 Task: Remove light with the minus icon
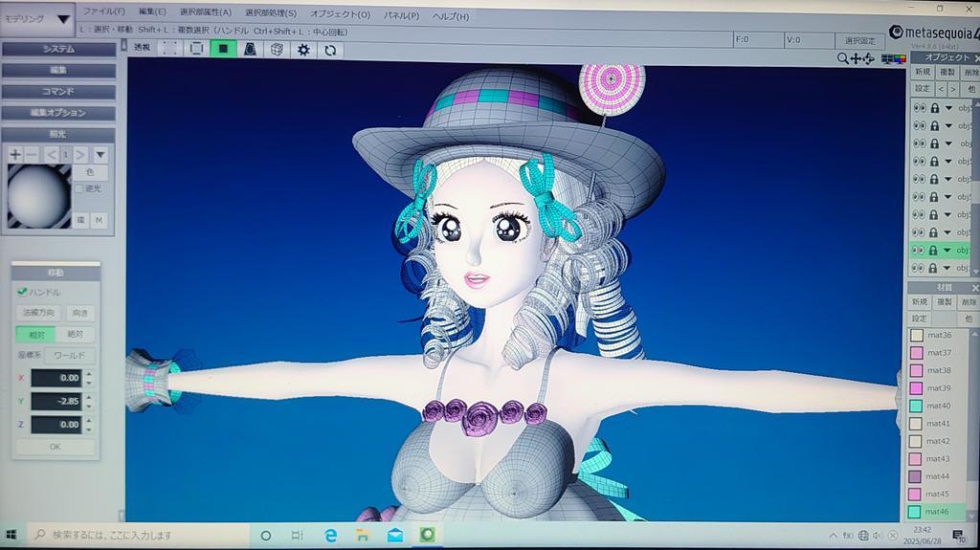pyautogui.click(x=32, y=154)
